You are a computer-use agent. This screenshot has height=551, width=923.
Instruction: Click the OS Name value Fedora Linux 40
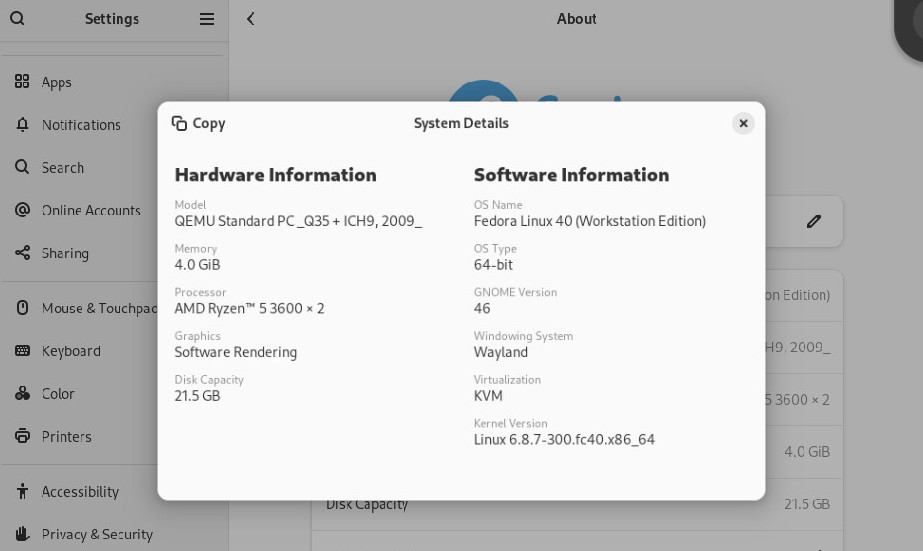click(x=590, y=221)
